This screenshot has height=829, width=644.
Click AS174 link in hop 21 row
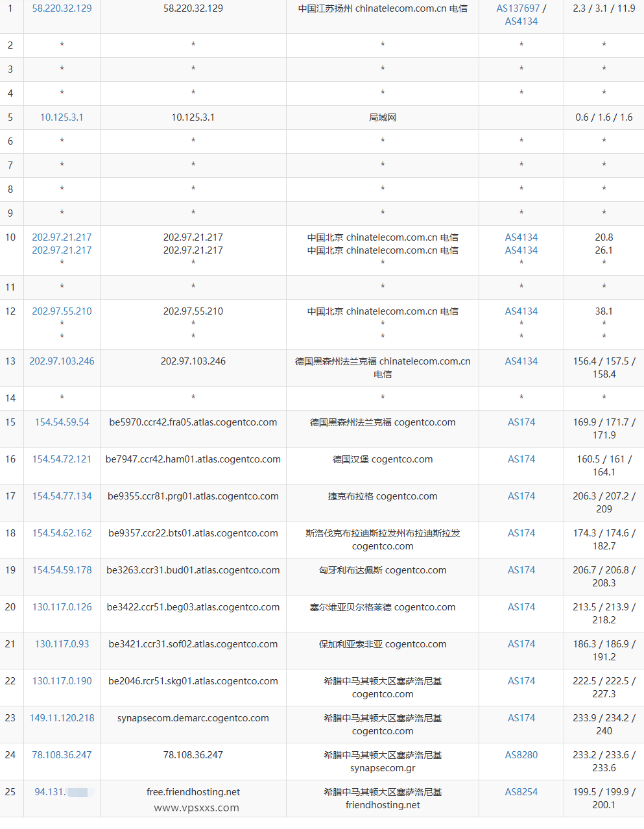click(x=521, y=644)
